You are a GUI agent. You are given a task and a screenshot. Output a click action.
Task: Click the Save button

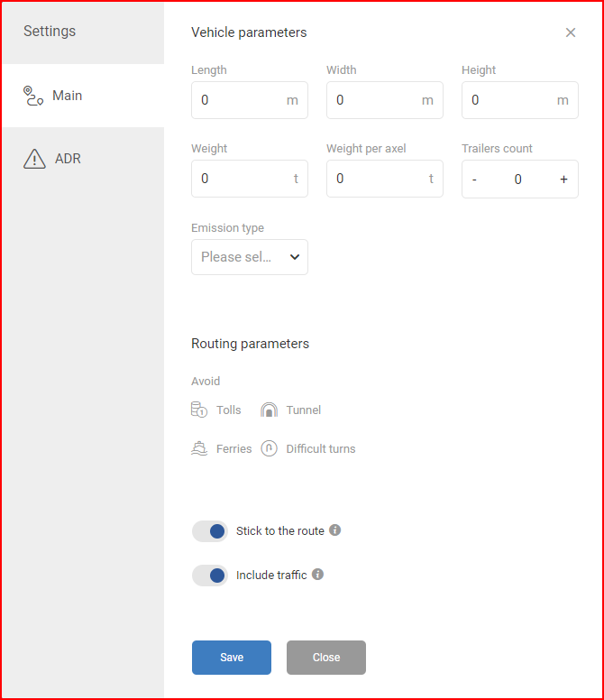coord(232,657)
